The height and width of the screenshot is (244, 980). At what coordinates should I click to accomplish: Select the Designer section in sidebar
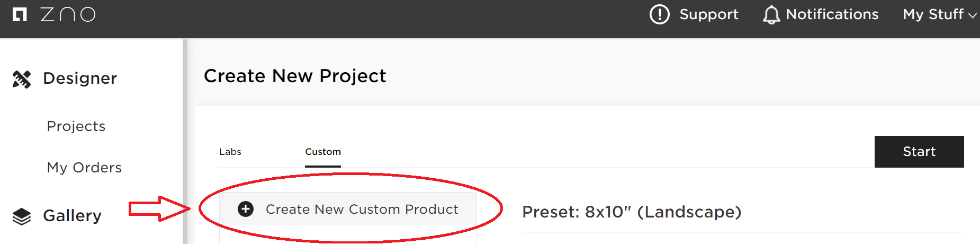[80, 79]
